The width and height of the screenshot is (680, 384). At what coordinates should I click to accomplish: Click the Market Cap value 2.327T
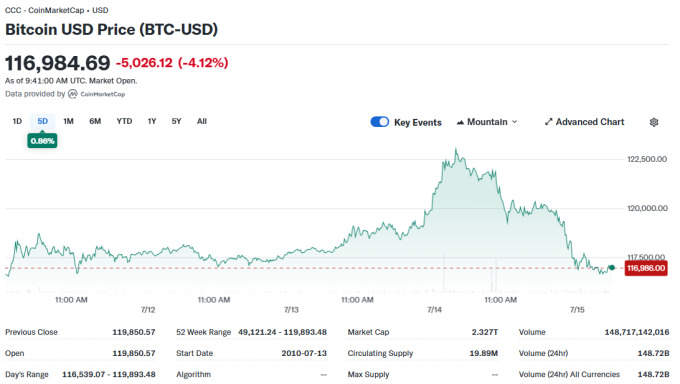(485, 332)
